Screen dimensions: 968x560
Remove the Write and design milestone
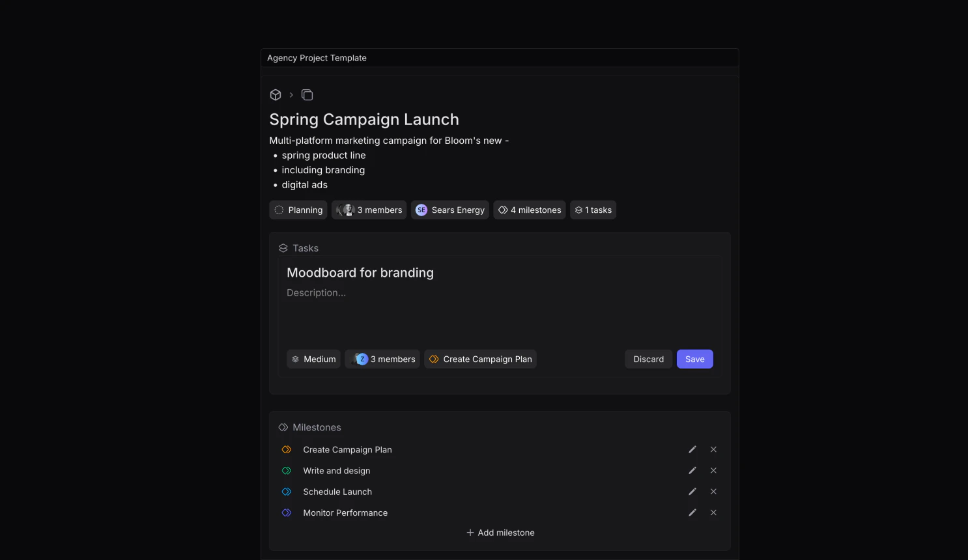coord(713,470)
